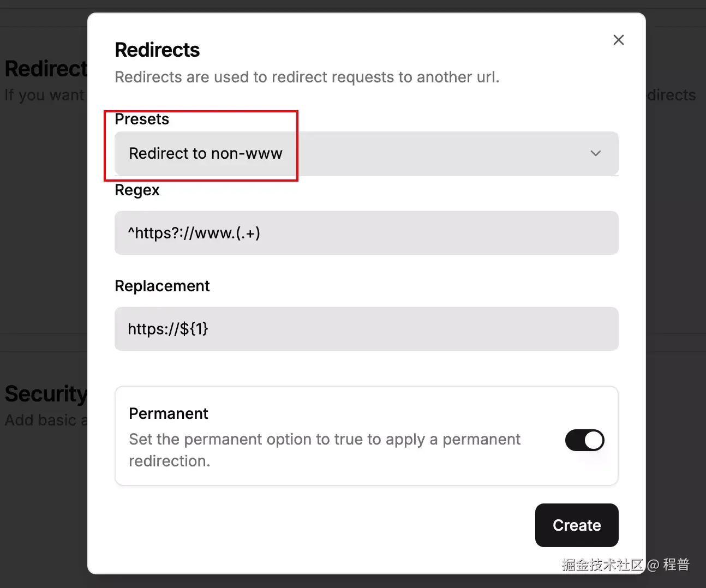Click the Redirects dialog title

(x=157, y=49)
